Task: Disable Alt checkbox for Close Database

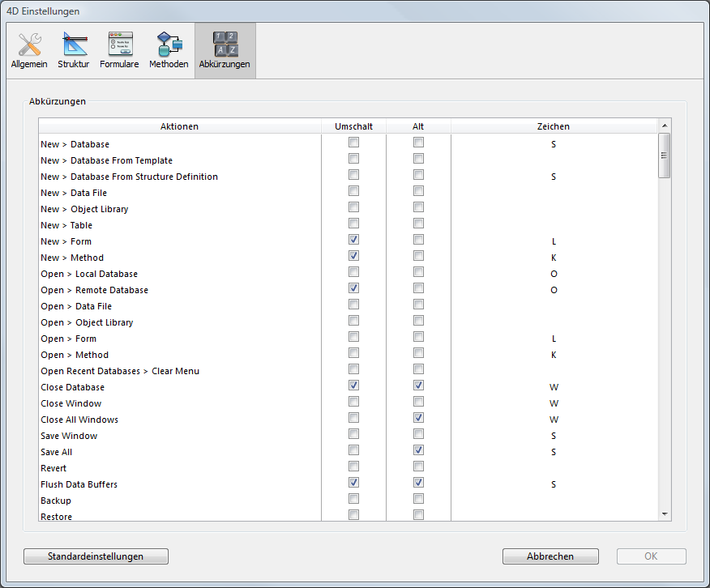Action: coord(418,386)
